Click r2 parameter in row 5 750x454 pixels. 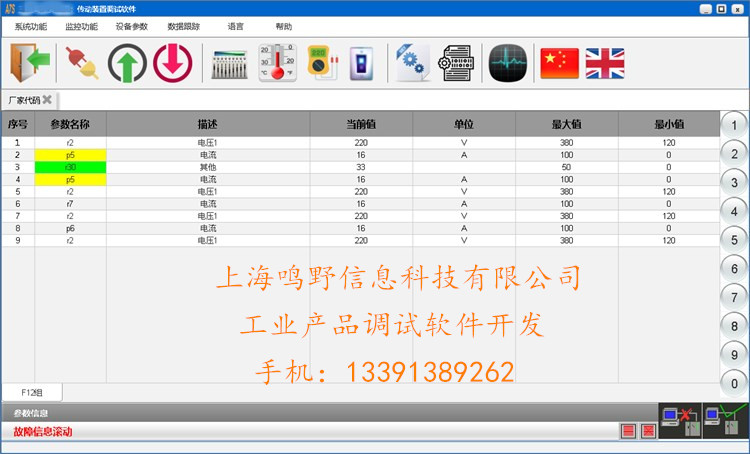(x=70, y=192)
